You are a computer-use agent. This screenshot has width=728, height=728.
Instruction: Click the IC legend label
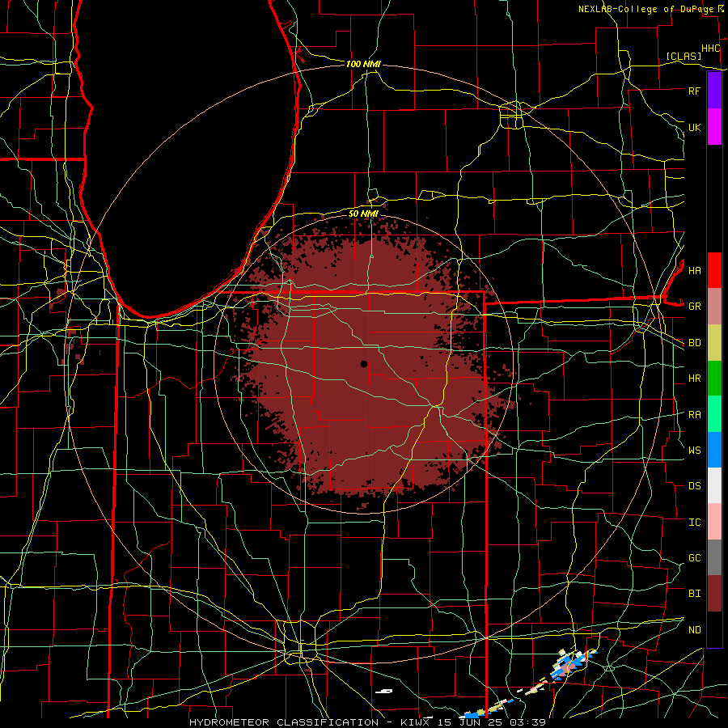pyautogui.click(x=694, y=523)
